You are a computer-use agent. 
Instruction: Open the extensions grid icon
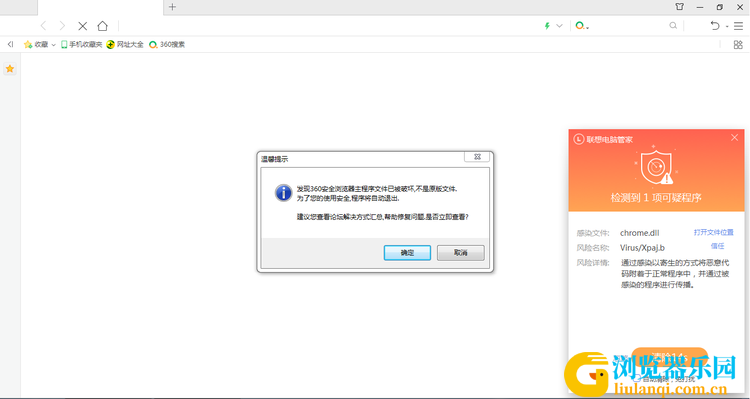click(x=738, y=44)
